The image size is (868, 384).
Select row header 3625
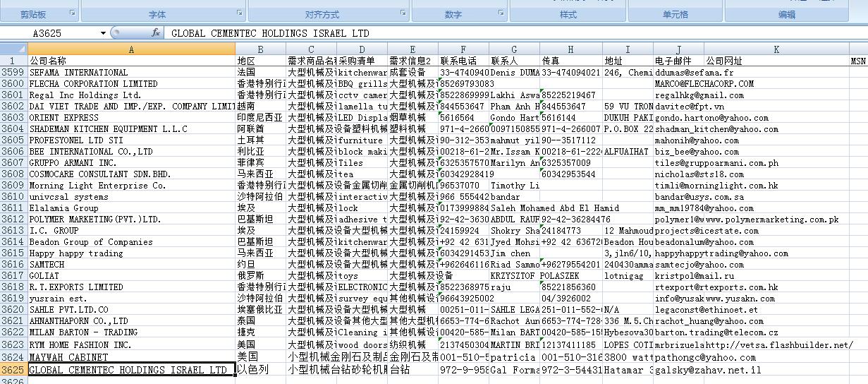[x=13, y=369]
